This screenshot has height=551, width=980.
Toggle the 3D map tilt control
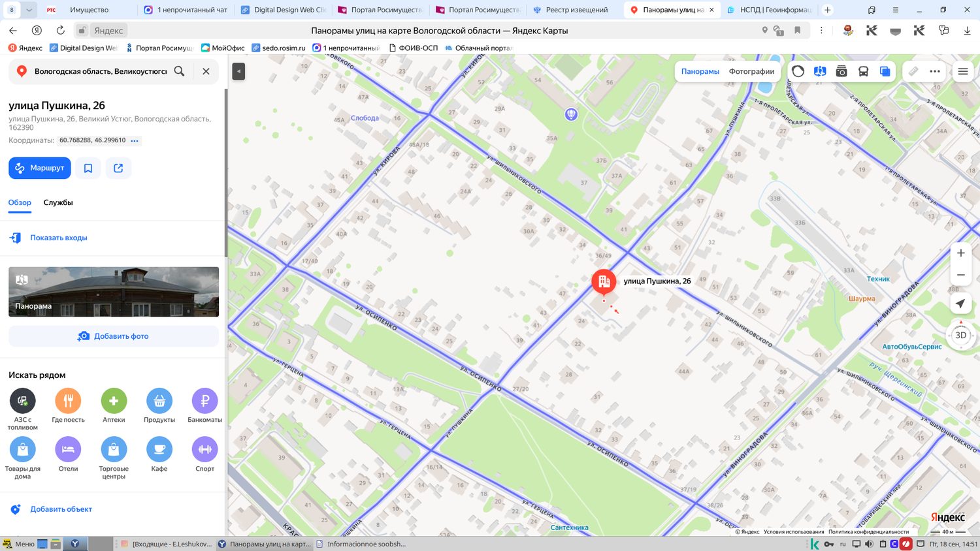click(960, 335)
